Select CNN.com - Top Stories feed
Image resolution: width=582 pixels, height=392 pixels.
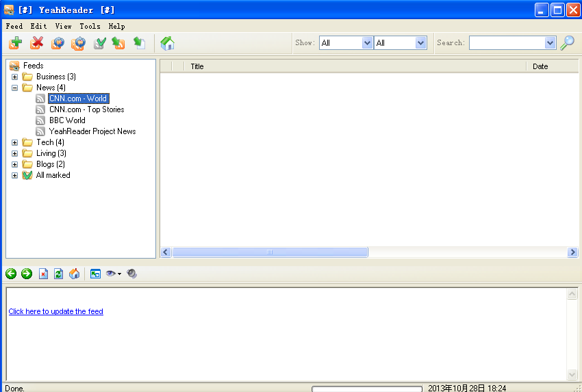[x=87, y=109]
